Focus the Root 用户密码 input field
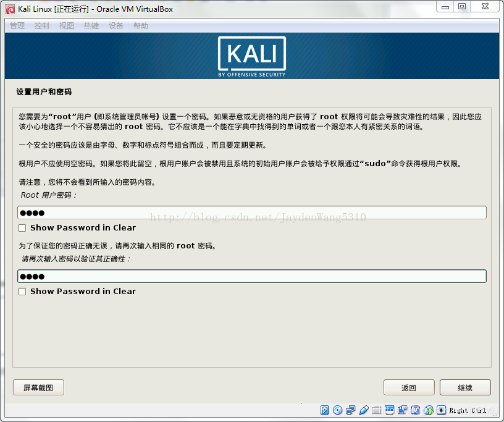The image size is (504, 422). coord(251,213)
